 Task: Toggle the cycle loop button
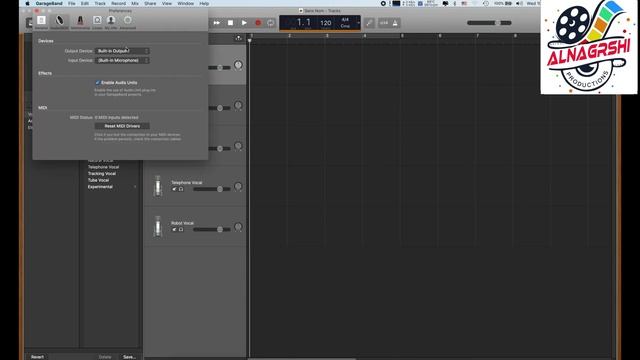[x=271, y=23]
